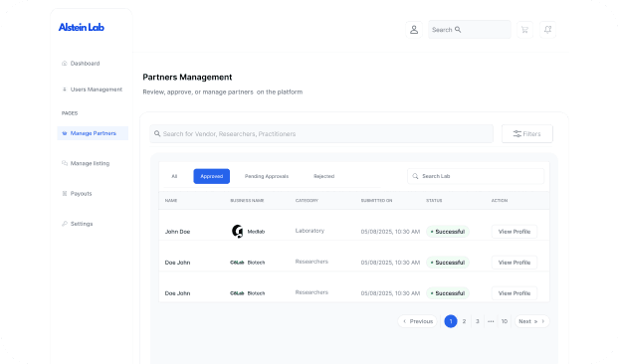
Task: Jump to page 3
Action: click(478, 321)
